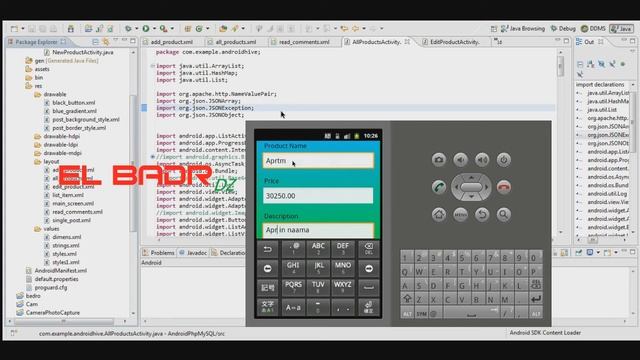The height and width of the screenshot is (360, 640).
Task: Click the ABC 2 key on phone keypad
Action: coord(318,249)
